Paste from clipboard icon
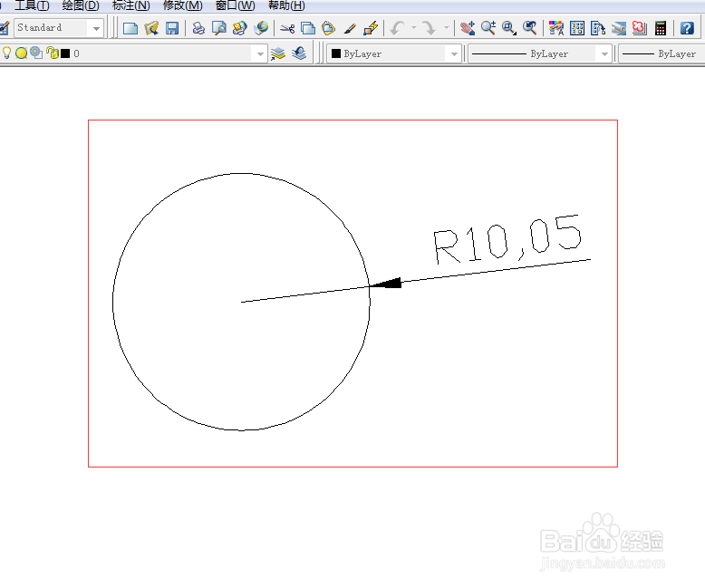The height and width of the screenshot is (588, 705). coord(329,28)
